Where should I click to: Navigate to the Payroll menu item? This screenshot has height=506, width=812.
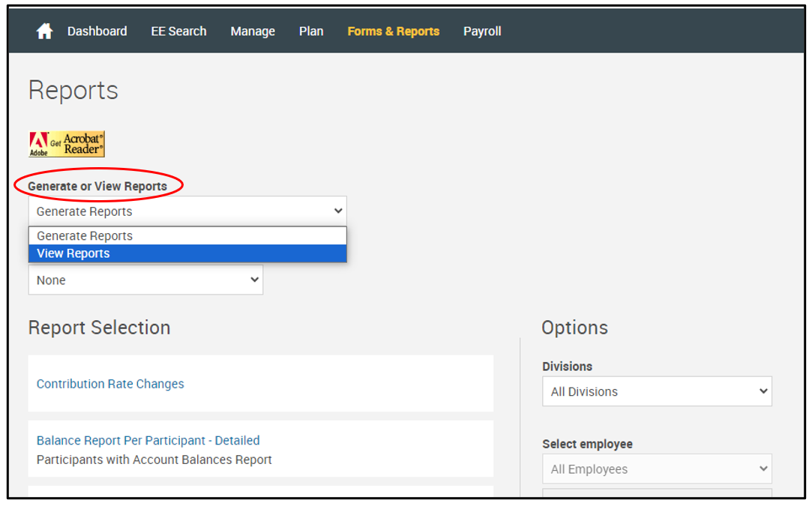click(482, 31)
